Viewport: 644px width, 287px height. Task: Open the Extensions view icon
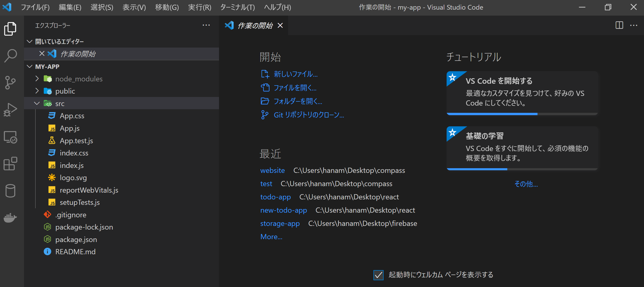(x=10, y=164)
